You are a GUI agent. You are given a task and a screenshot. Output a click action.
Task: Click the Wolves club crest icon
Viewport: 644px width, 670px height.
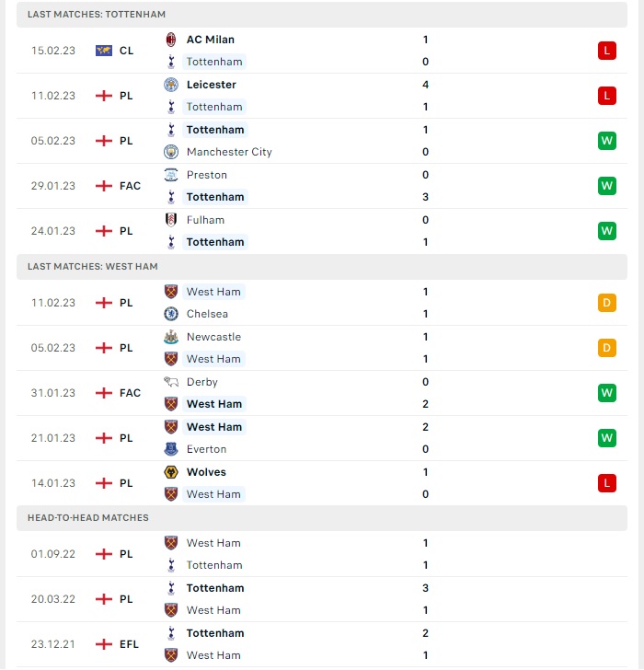coord(171,472)
